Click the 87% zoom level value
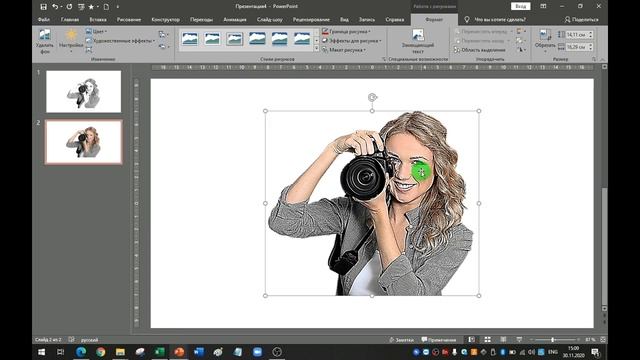Viewport: 640px width, 360px height. pyautogui.click(x=590, y=340)
